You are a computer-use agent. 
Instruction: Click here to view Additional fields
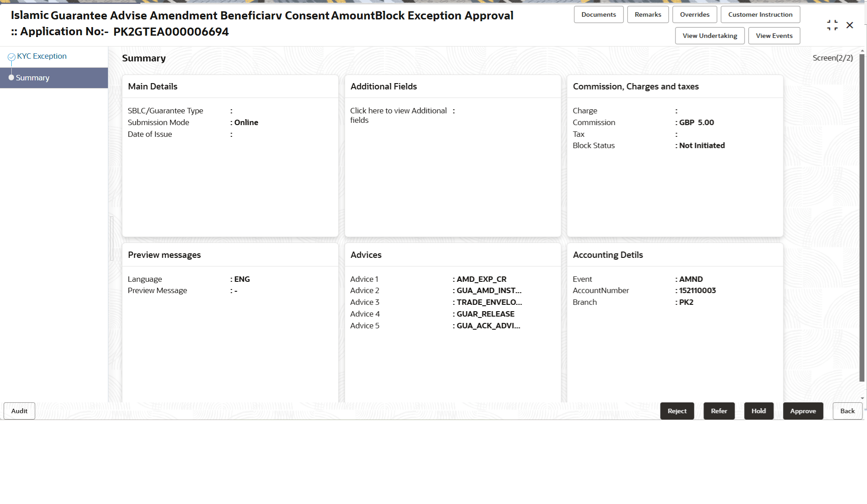click(x=398, y=115)
